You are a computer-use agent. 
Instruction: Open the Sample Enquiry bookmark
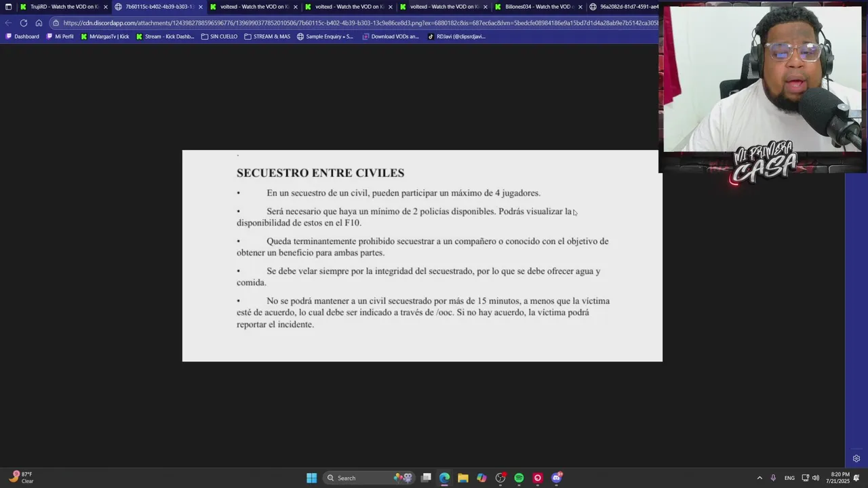325,37
